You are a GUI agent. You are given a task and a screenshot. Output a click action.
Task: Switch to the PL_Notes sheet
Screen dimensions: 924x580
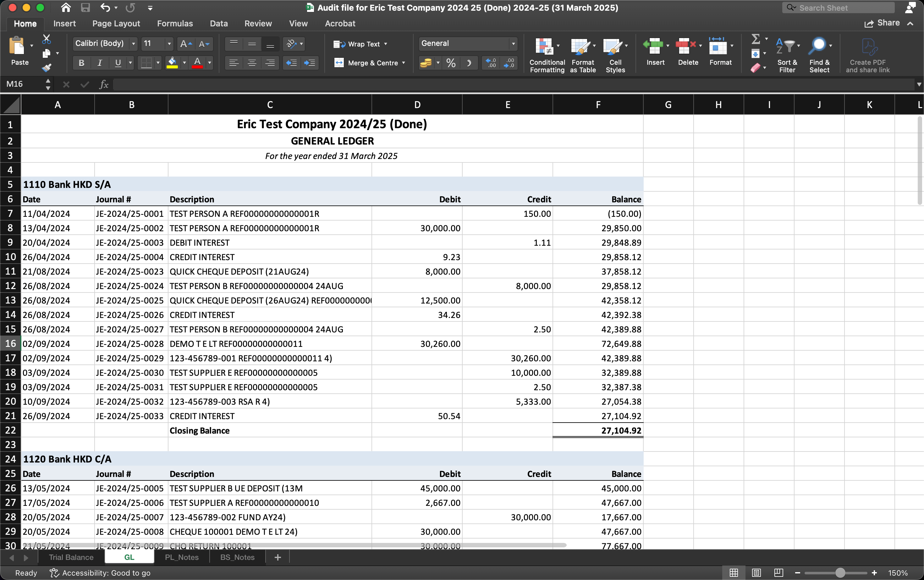(182, 557)
